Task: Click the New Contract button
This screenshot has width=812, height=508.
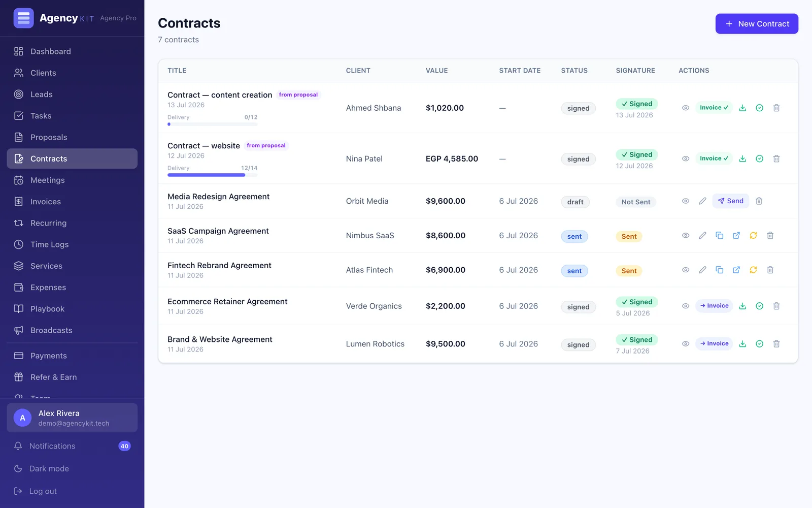Action: pos(757,24)
